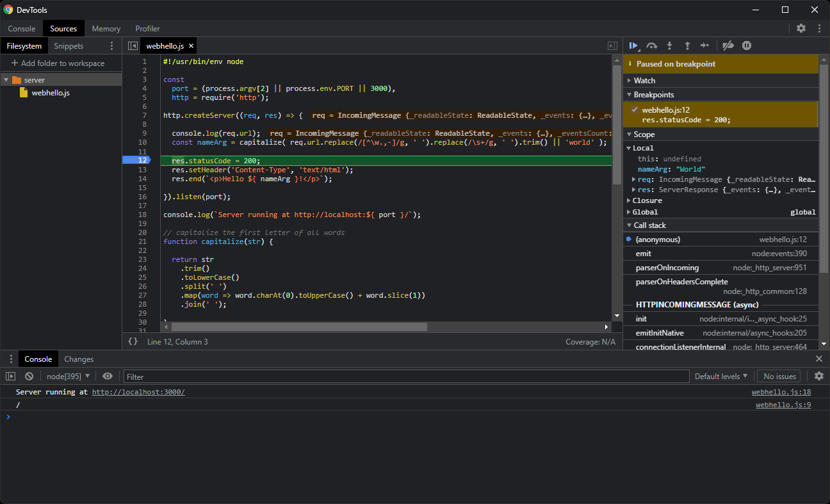Expand the Closure scope section

pos(628,200)
